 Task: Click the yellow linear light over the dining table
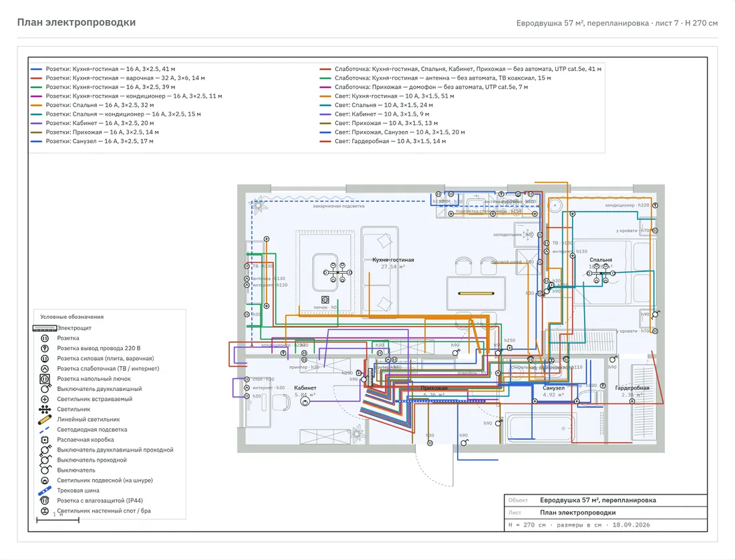476,293
